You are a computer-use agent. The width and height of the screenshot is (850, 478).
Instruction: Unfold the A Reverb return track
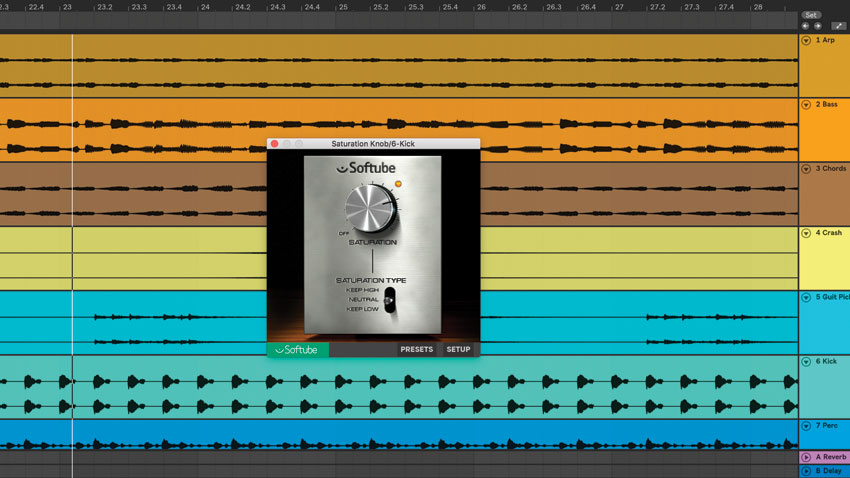click(x=806, y=457)
